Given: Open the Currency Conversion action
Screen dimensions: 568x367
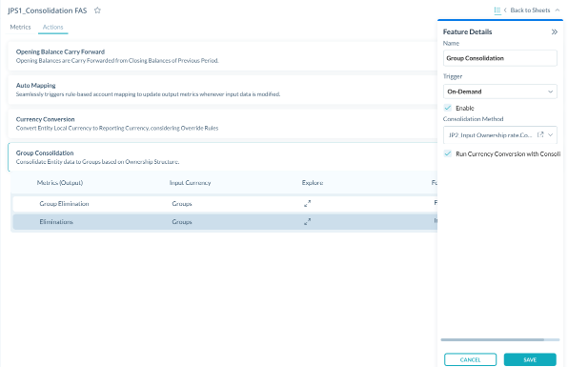Looking at the screenshot, I should pos(222,124).
